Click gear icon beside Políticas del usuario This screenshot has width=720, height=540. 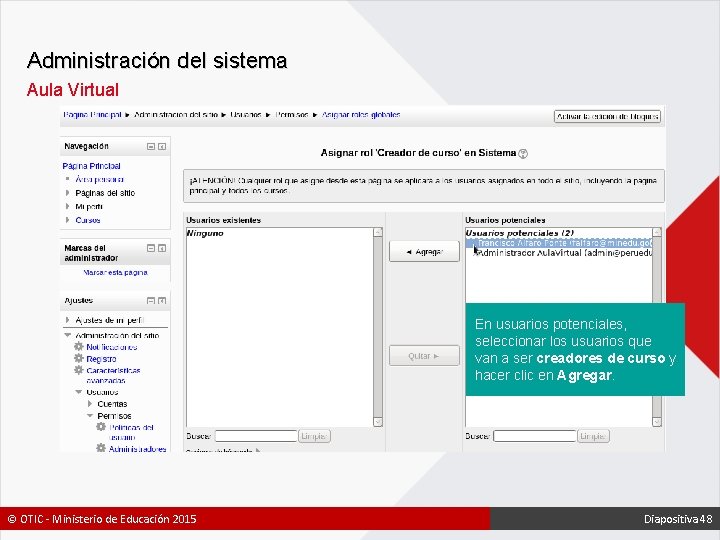101,427
